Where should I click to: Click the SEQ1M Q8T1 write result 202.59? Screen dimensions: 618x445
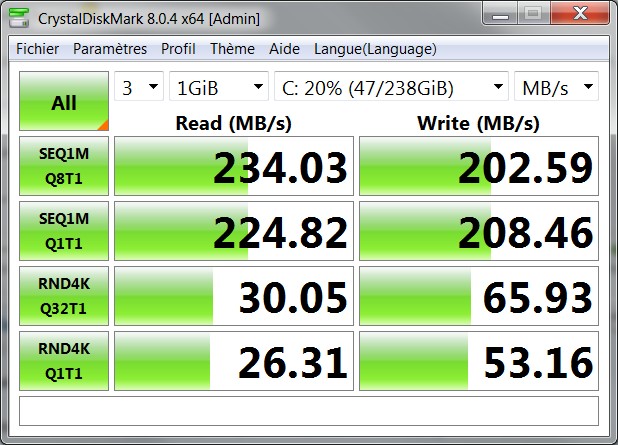coord(479,166)
